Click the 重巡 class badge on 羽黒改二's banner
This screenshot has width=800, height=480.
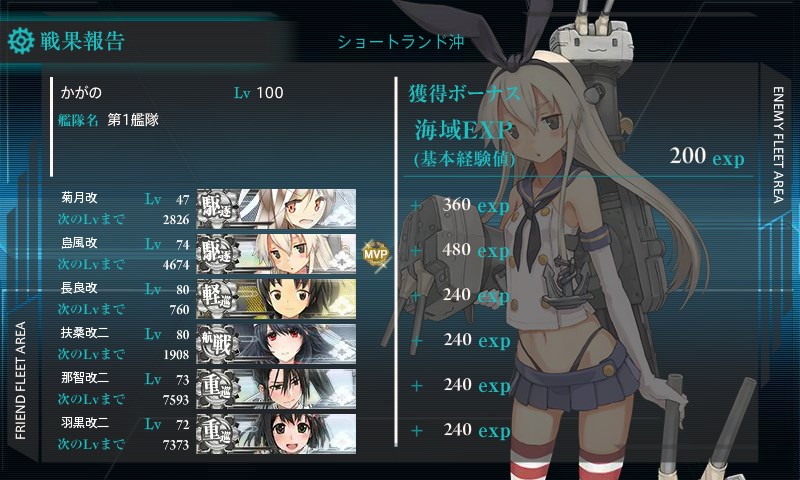coord(218,433)
